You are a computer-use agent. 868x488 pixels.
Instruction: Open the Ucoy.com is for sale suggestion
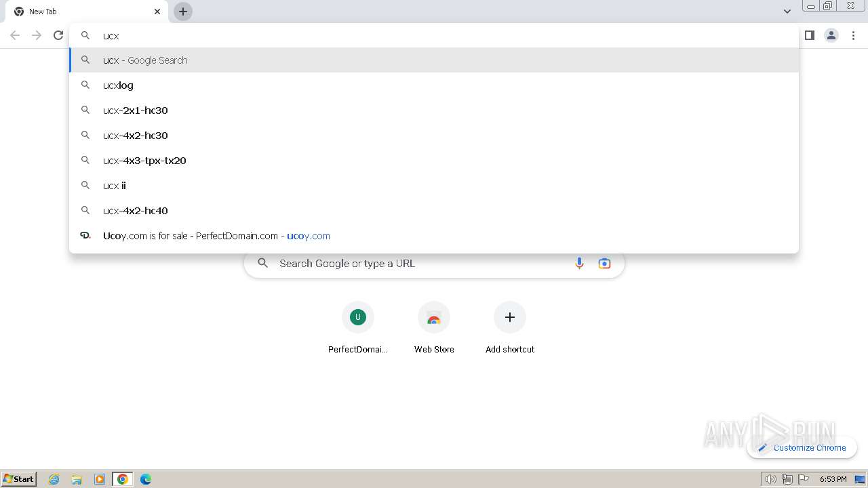click(434, 236)
